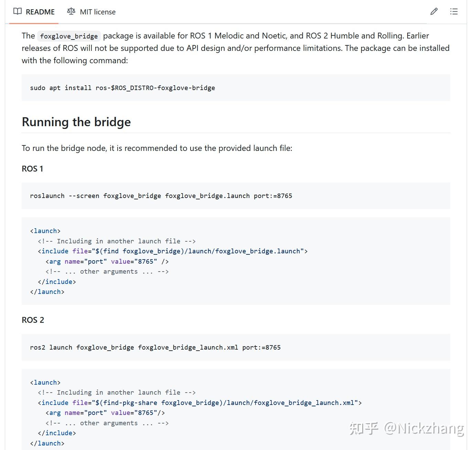This screenshot has height=450, width=476.
Task: Click the To run the bridge node sentence
Action: point(157,148)
